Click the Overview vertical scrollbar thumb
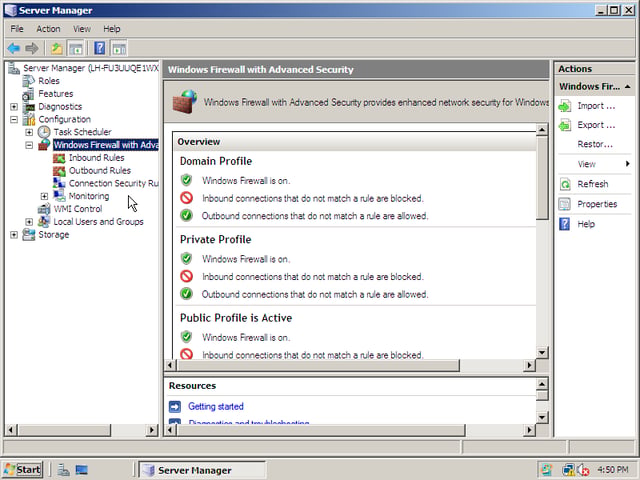 542,178
